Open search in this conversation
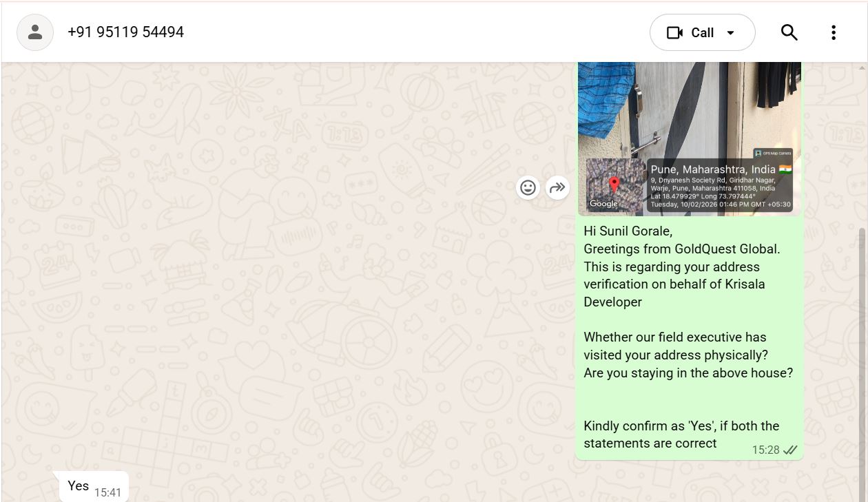Viewport: 868px width, 502px height. pos(789,32)
